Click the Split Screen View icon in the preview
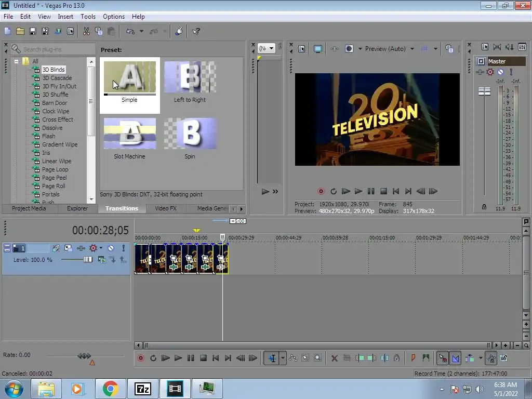 [349, 49]
